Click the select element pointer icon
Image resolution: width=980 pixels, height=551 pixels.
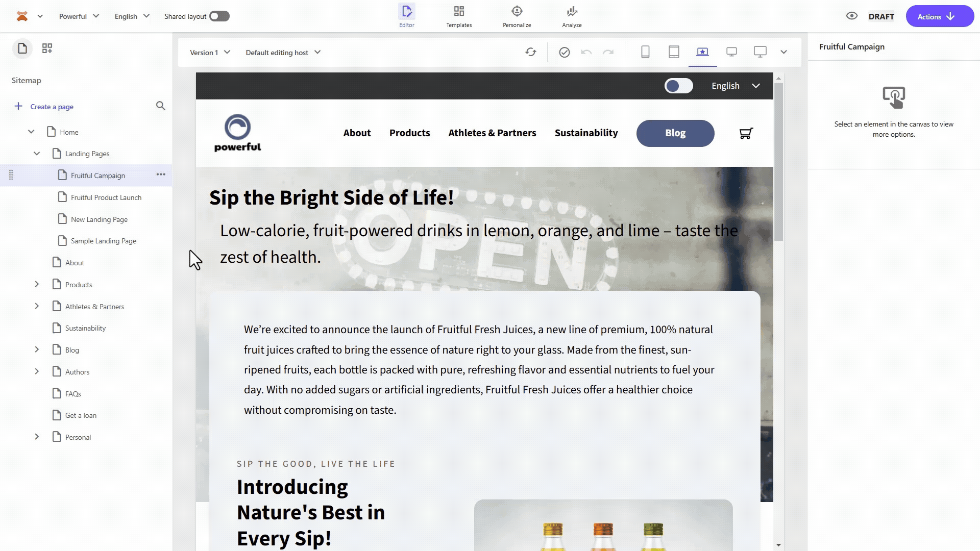pos(894,97)
